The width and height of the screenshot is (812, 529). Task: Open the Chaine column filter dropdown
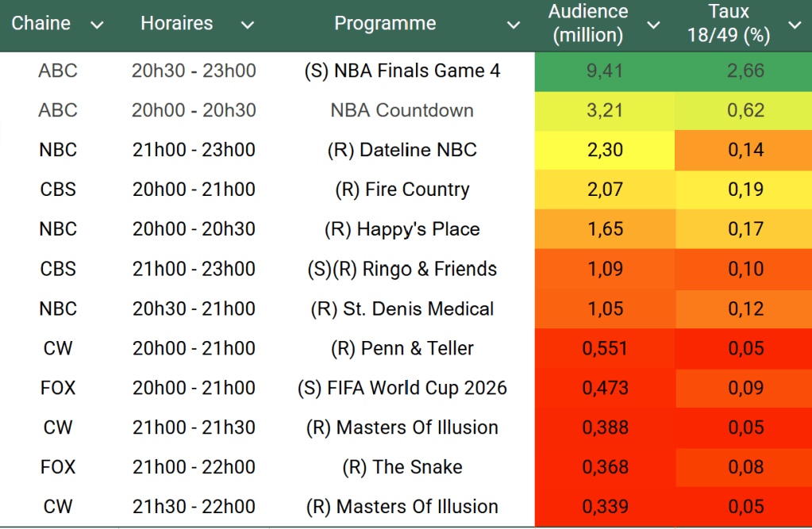pyautogui.click(x=97, y=25)
